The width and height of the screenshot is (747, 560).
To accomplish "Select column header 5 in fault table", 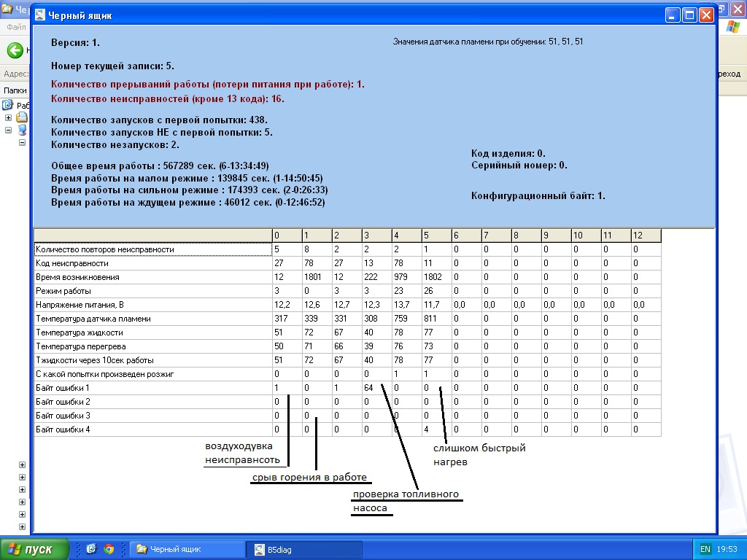I will [x=437, y=236].
